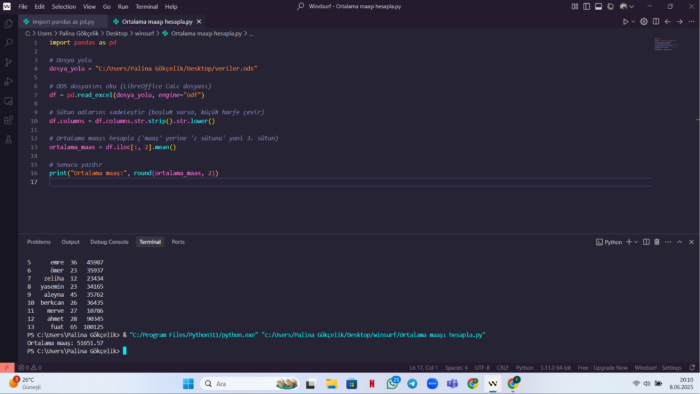700x394 pixels.
Task: Open the Extensions view
Action: click(8, 120)
